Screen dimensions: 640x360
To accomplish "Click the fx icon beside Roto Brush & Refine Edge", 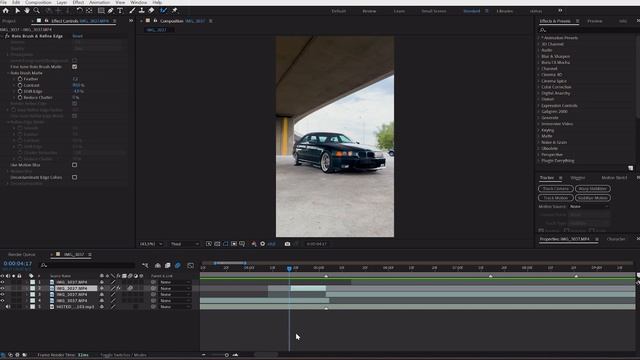I will tap(7, 36).
